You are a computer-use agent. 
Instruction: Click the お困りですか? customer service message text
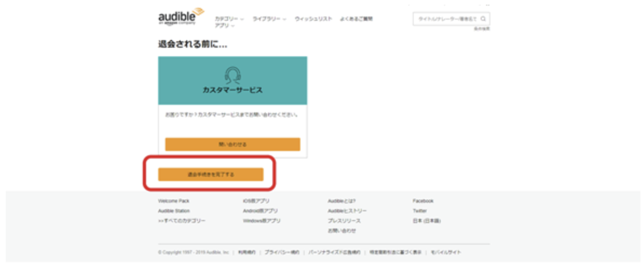pyautogui.click(x=232, y=115)
